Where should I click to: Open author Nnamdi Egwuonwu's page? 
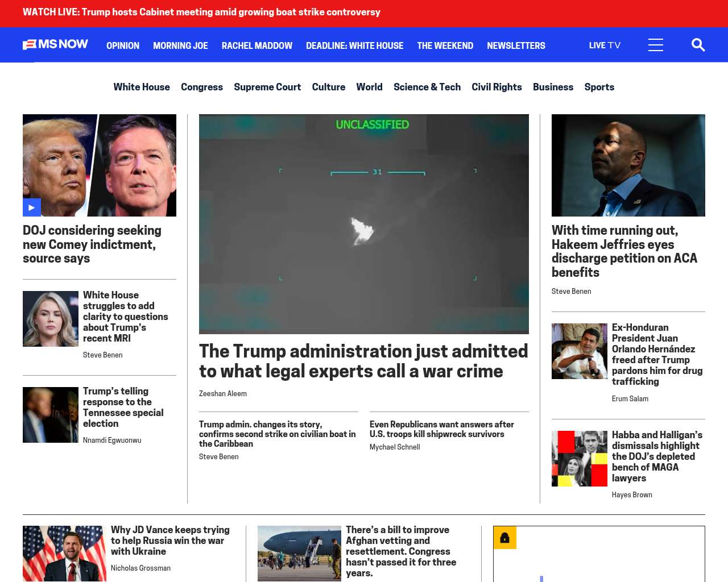coord(112,440)
